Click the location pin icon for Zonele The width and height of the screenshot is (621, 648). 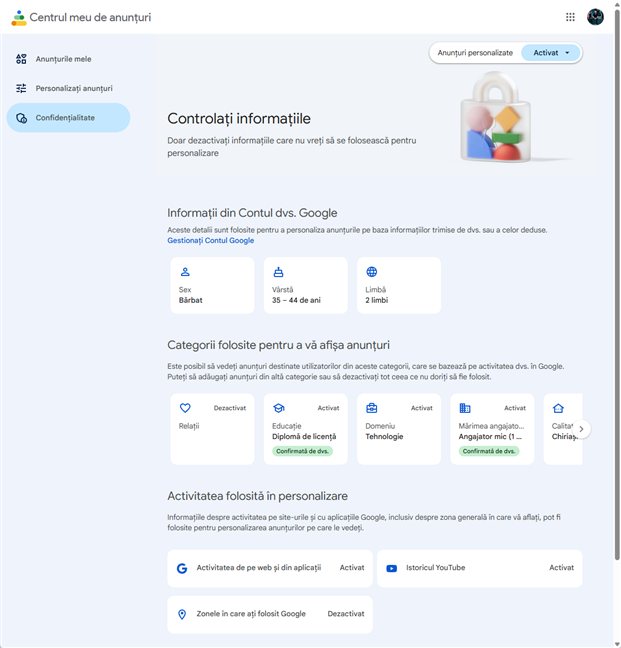click(182, 614)
